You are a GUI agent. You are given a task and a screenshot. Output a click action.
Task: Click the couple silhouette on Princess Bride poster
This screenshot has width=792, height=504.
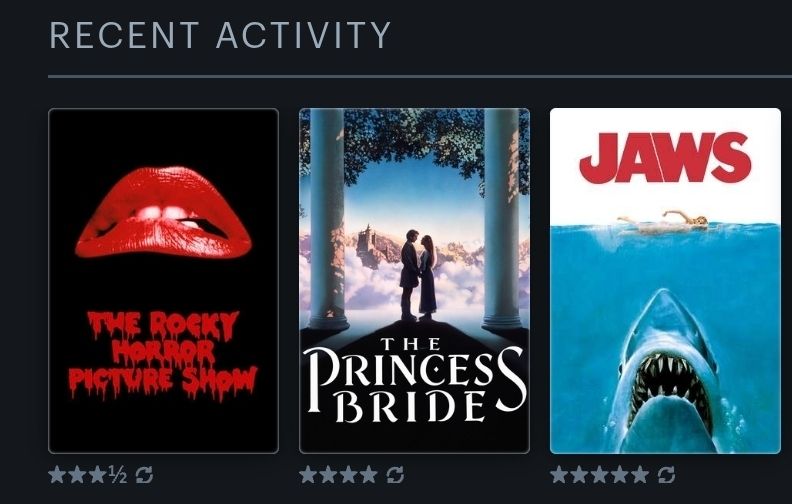pos(418,275)
